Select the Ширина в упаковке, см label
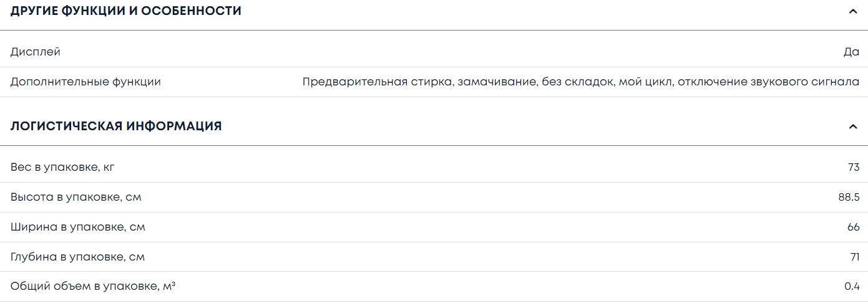868x306 pixels. click(77, 227)
